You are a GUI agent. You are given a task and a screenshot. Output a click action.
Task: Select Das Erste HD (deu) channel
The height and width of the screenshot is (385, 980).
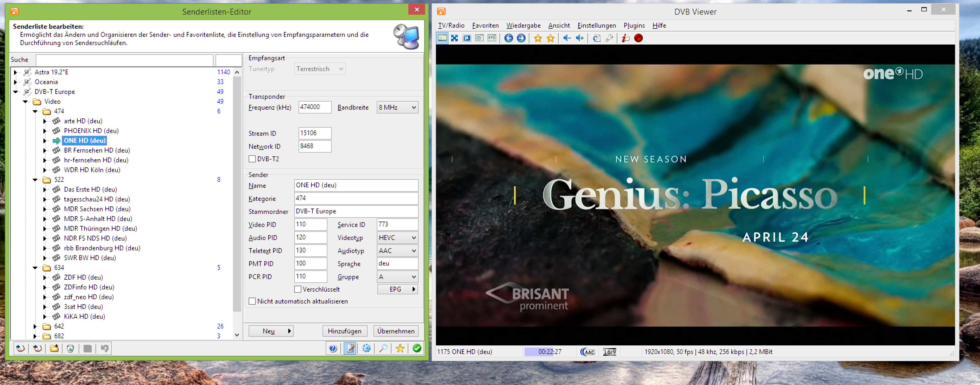coord(91,190)
